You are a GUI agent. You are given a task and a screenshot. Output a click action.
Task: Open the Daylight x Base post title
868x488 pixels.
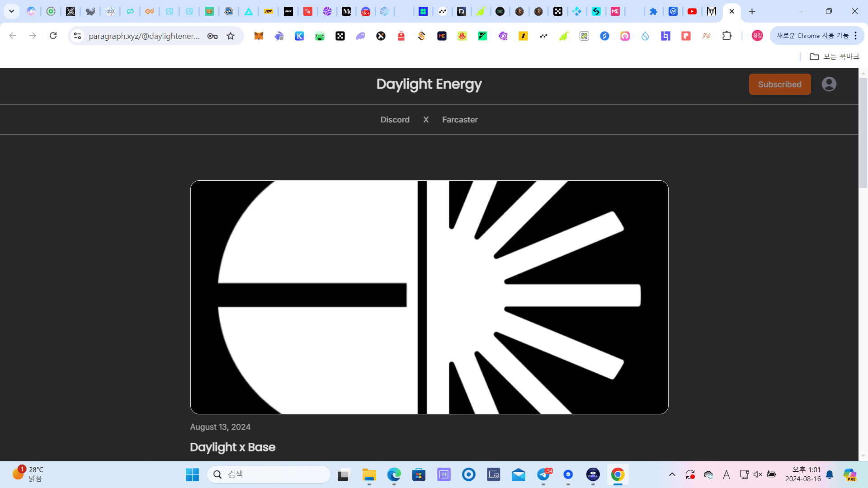coord(232,447)
